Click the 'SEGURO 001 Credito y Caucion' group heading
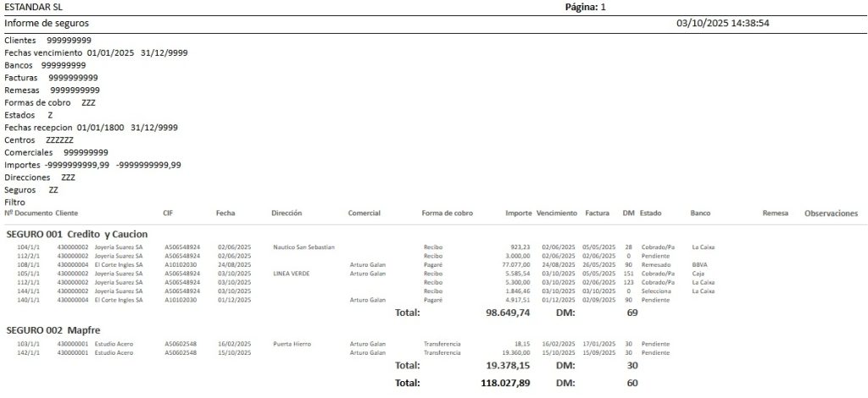 pyautogui.click(x=77, y=234)
